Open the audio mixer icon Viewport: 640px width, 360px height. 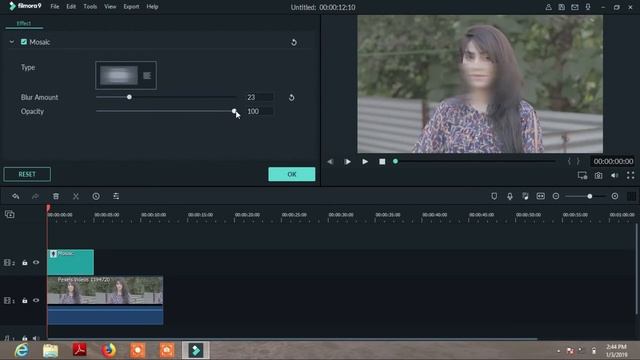point(525,196)
